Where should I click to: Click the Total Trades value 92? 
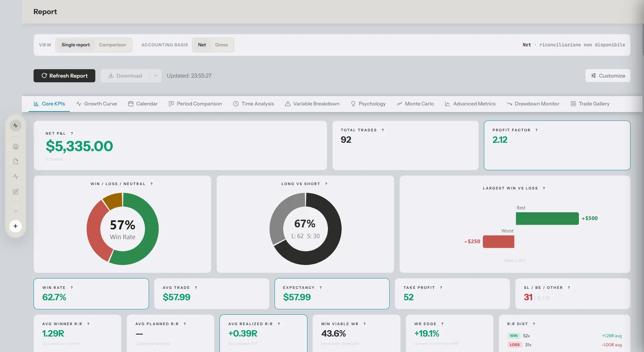pyautogui.click(x=346, y=140)
